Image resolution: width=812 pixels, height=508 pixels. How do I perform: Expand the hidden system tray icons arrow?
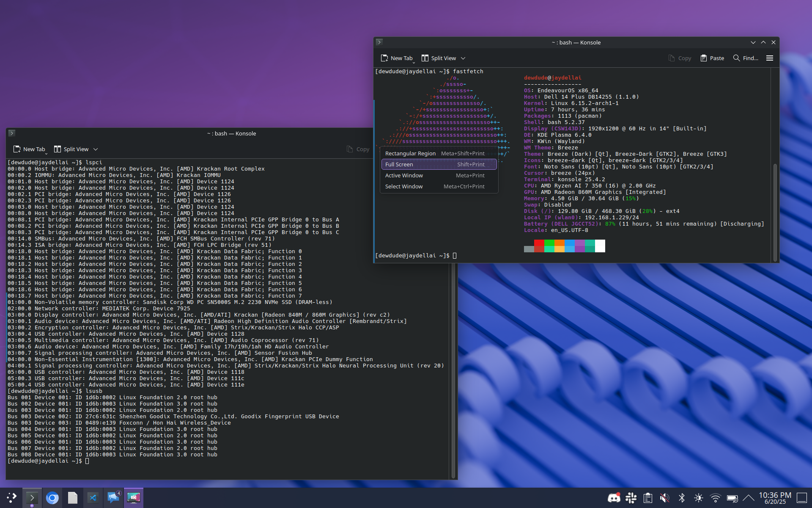749,498
